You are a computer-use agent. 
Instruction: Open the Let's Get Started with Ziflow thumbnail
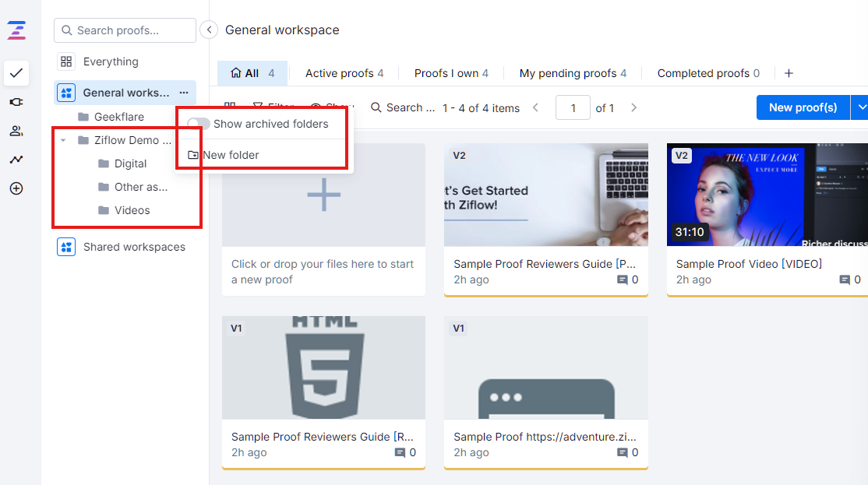(x=546, y=195)
